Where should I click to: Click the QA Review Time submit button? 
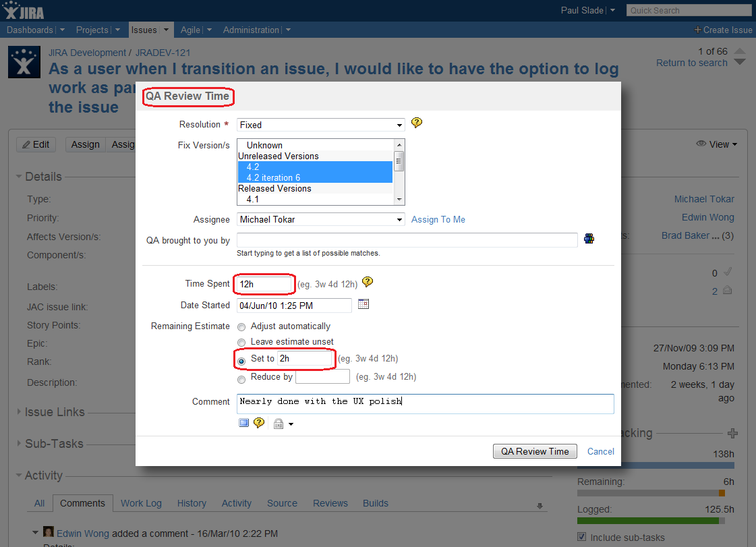[x=535, y=451]
